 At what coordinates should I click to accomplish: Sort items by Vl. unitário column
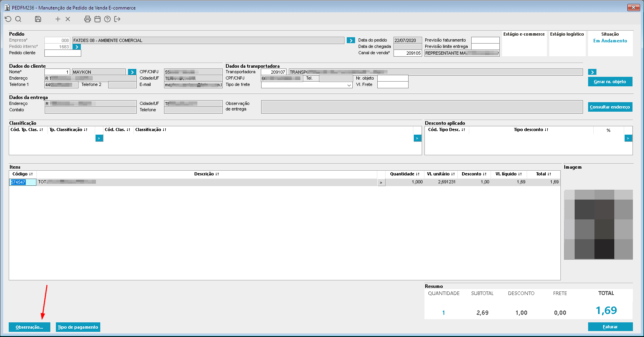click(x=441, y=174)
